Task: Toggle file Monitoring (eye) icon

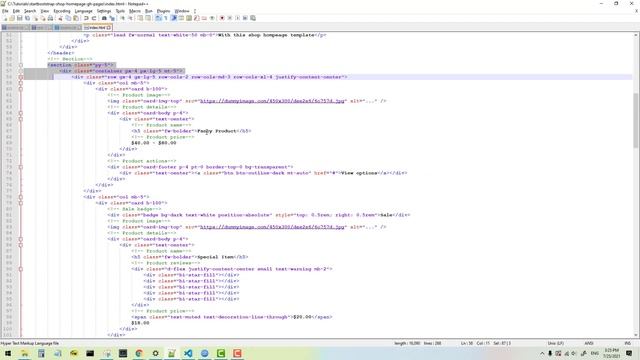Action: click(x=212, y=18)
